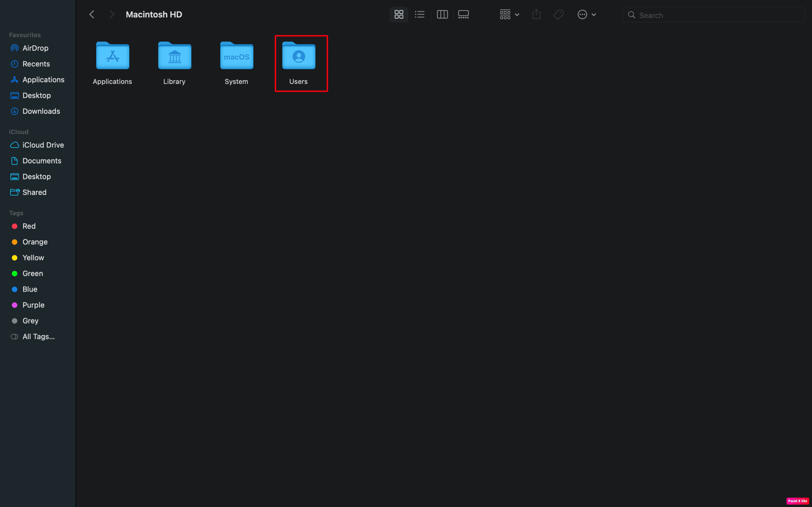This screenshot has width=812, height=507.
Task: Select Recents from Favourites
Action: (36, 63)
